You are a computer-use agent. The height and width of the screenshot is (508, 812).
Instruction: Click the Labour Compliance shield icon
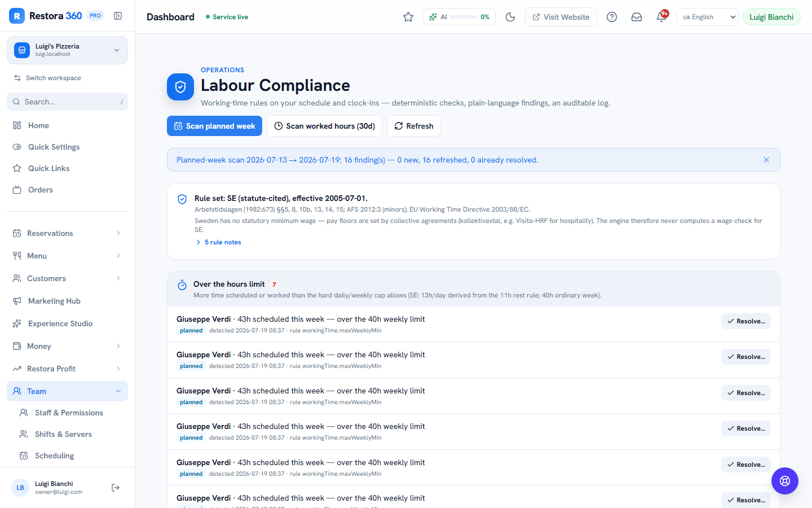[x=180, y=87]
